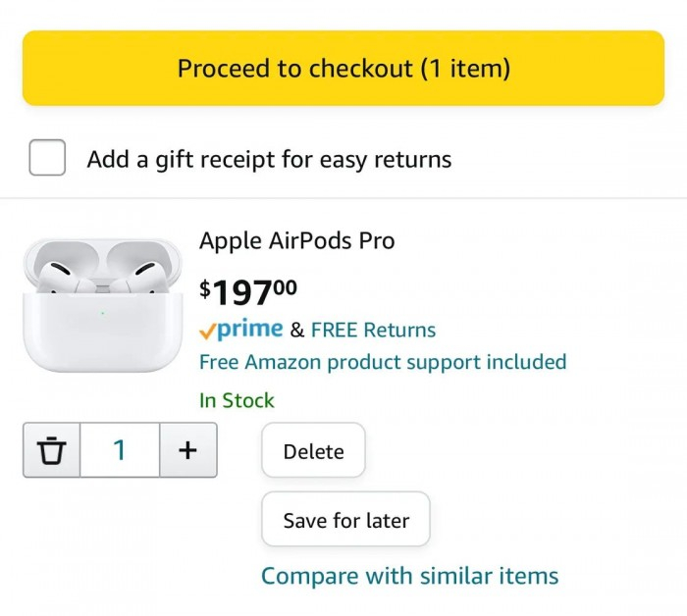Click the dollar sign before the price
687x616 pixels.
[x=205, y=288]
